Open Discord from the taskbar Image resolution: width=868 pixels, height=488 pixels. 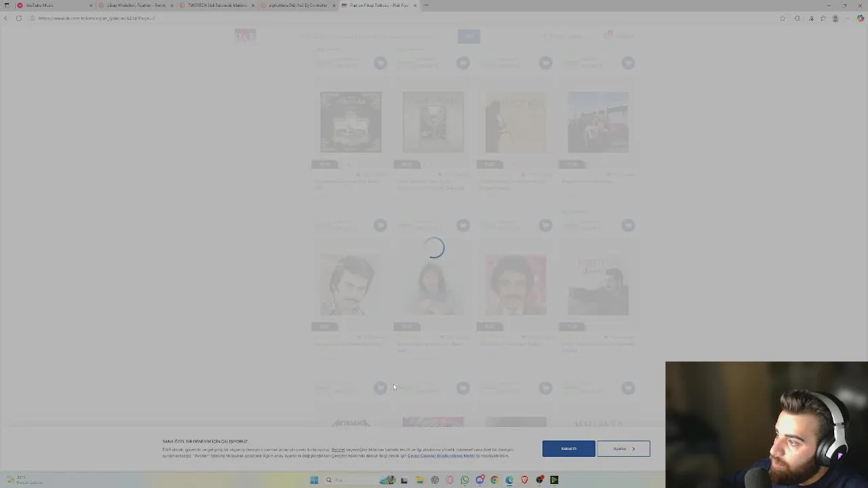[480, 480]
